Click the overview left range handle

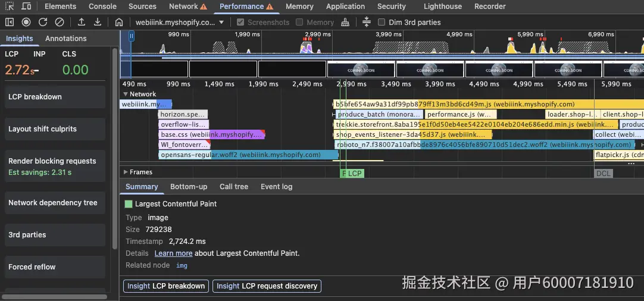coord(132,36)
